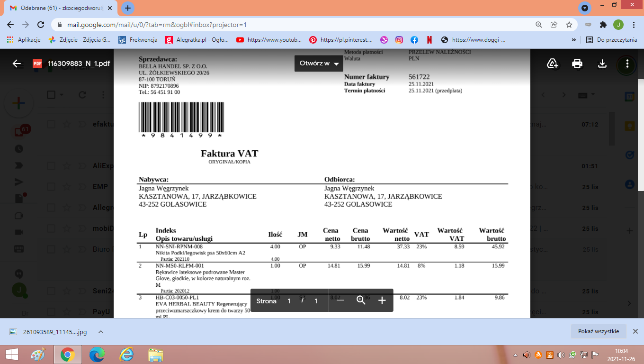Screen dimensions: 644x364
Task: Share this page from the address bar
Action: (554, 25)
